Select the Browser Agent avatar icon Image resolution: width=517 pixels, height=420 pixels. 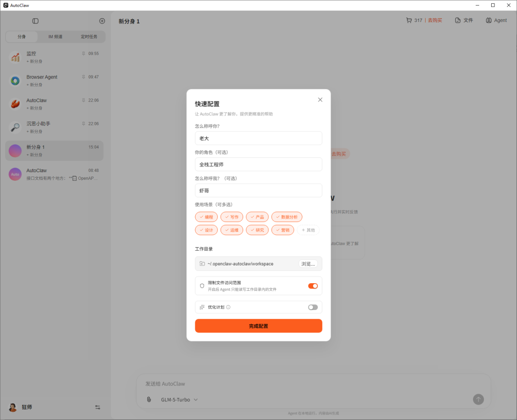tap(15, 81)
